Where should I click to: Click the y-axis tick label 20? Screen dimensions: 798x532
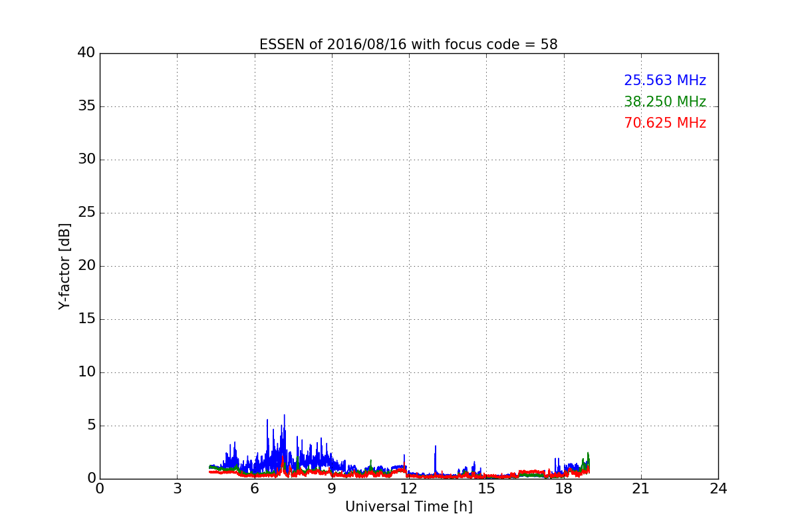[x=86, y=266]
